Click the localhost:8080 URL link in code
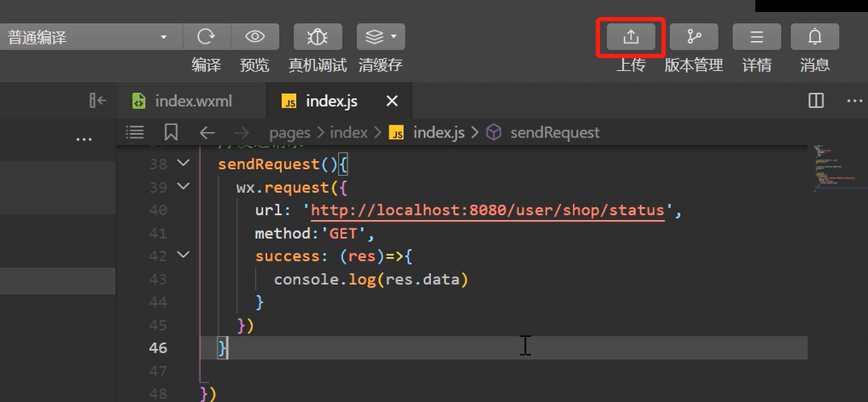Image resolution: width=868 pixels, height=402 pixels. 488,210
